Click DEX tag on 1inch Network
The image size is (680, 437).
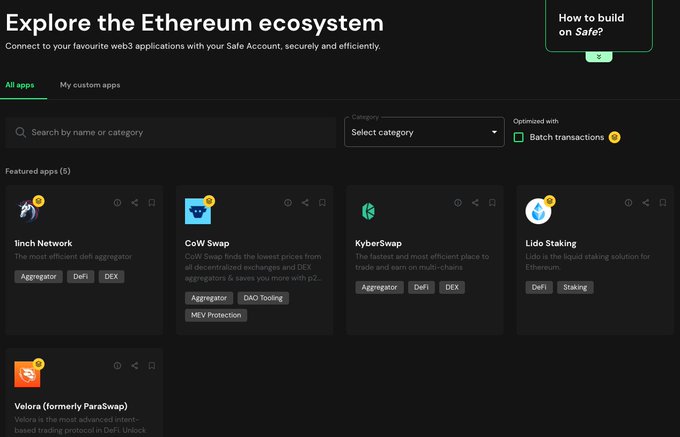tap(111, 277)
